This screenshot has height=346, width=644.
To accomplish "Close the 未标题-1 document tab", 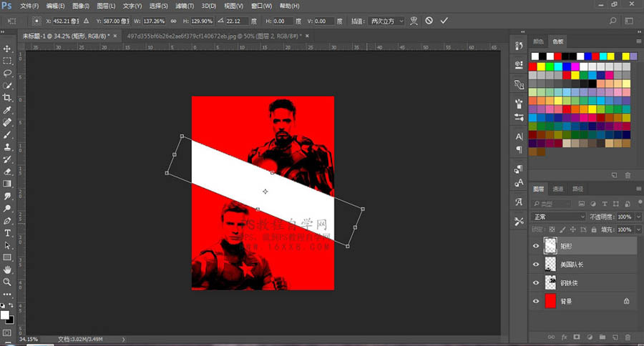I will tap(115, 36).
